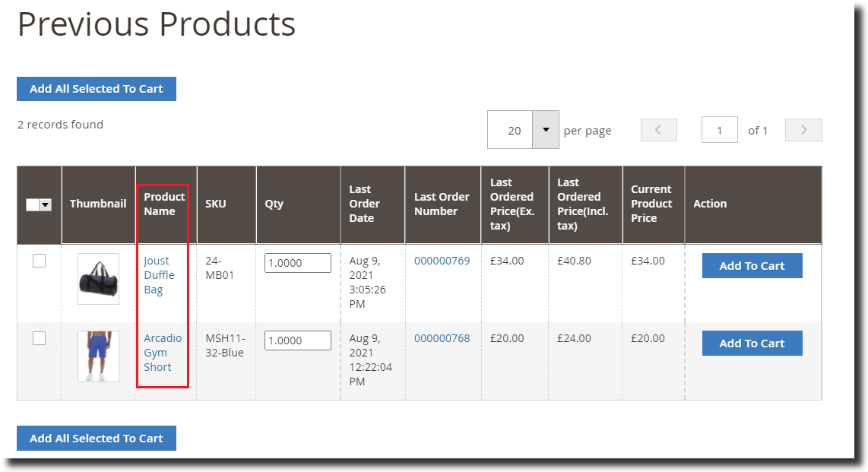
Task: Navigate to the next page arrow
Action: 803,129
